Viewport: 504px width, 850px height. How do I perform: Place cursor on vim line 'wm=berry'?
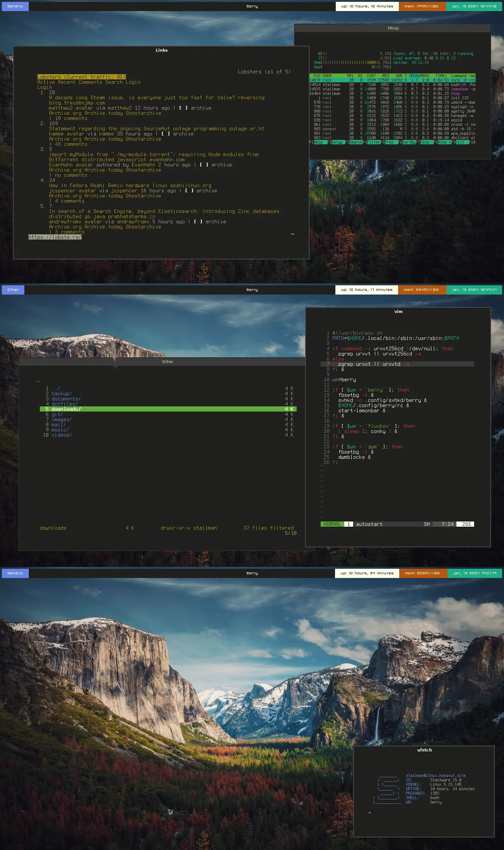tap(344, 380)
